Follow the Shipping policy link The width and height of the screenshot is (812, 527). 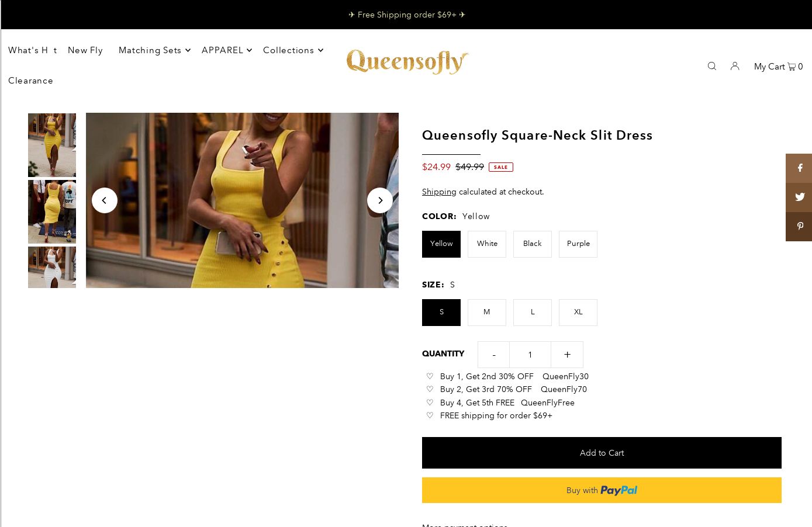[439, 192]
